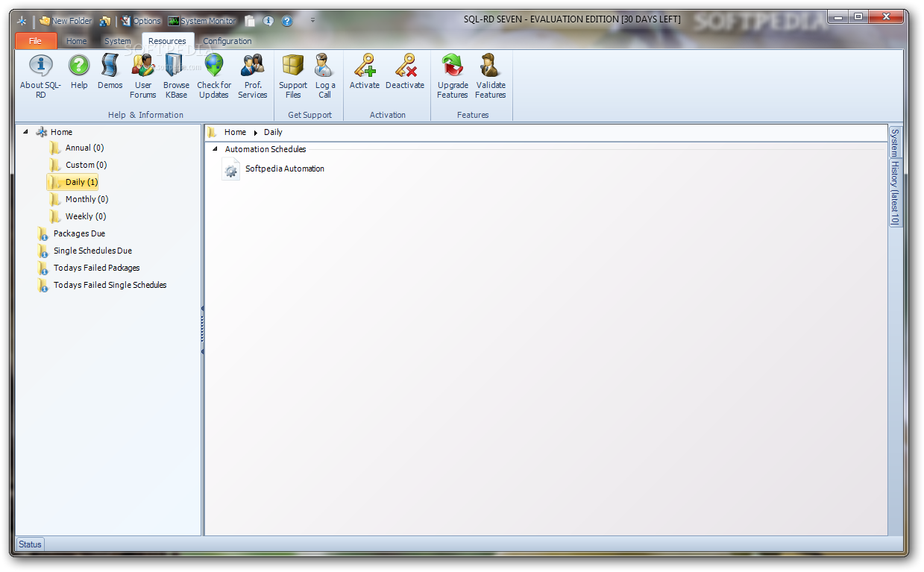Click the splitter collapse handle beside tree
This screenshot has width=924, height=572.
(202, 330)
